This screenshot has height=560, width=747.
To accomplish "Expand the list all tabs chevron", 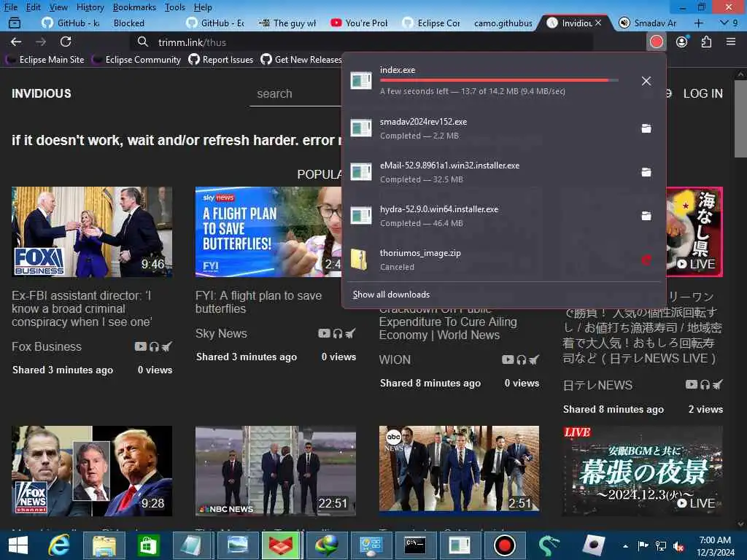I will (724, 23).
